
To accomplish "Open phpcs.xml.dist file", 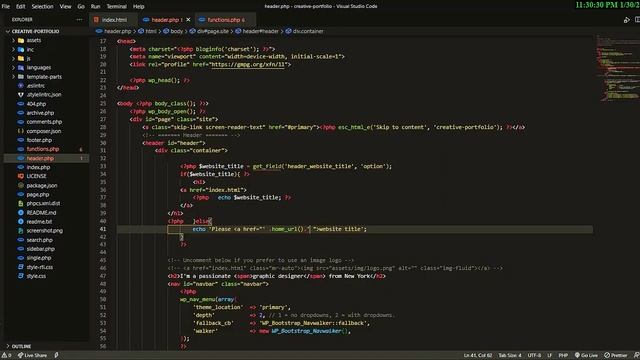I will (x=43, y=203).
